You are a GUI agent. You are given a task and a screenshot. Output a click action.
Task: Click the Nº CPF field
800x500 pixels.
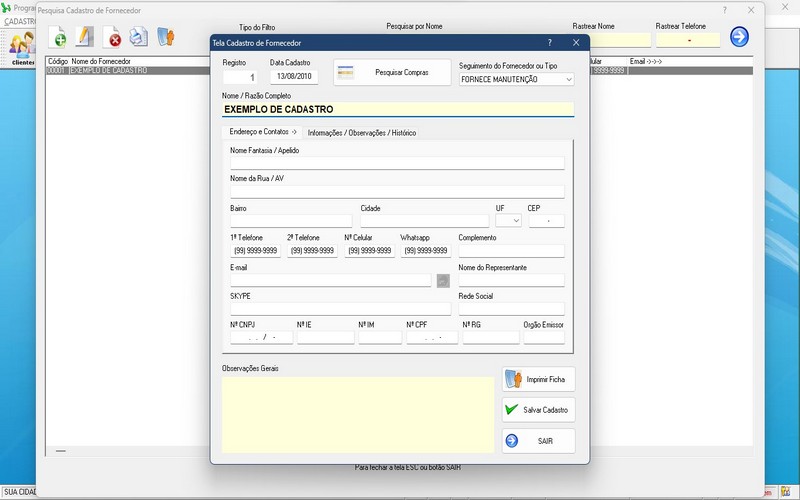coord(432,338)
